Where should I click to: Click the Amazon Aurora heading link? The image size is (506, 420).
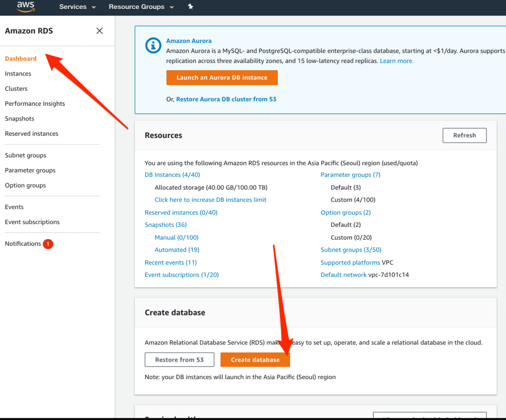coord(189,41)
